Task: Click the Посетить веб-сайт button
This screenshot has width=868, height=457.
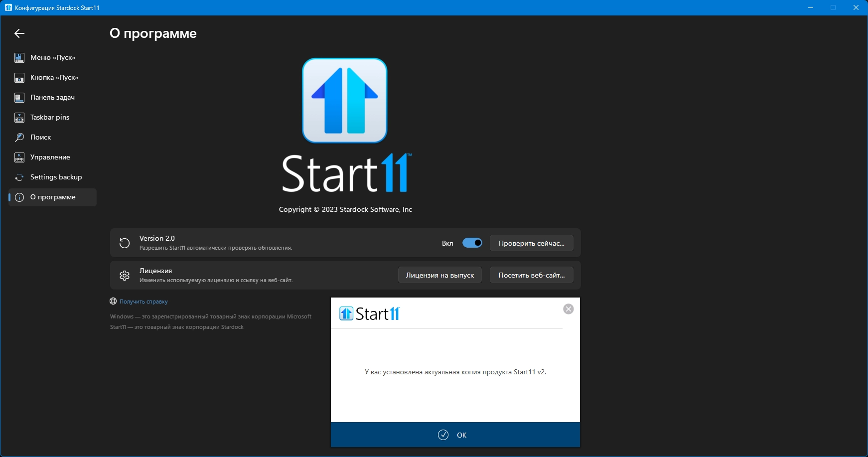Action: pyautogui.click(x=531, y=275)
